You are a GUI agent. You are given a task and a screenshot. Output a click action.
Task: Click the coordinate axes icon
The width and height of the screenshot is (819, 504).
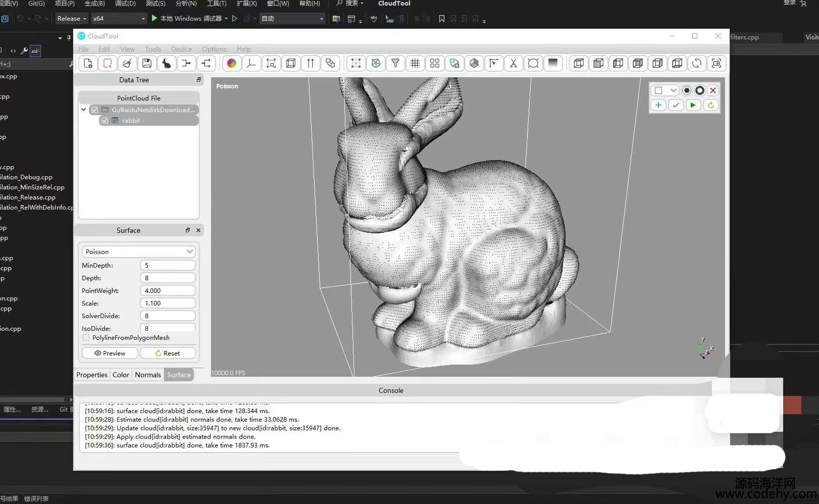pos(251,63)
